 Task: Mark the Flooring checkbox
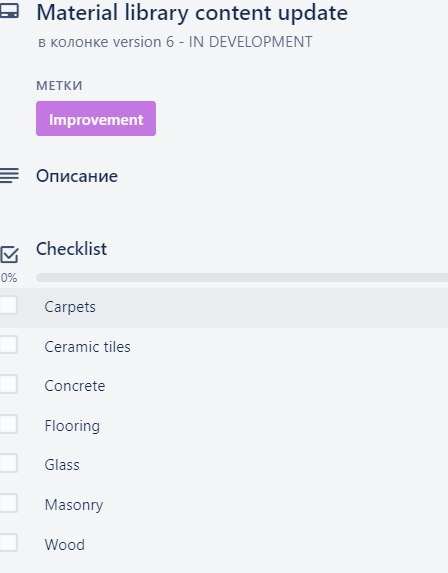pos(8,424)
